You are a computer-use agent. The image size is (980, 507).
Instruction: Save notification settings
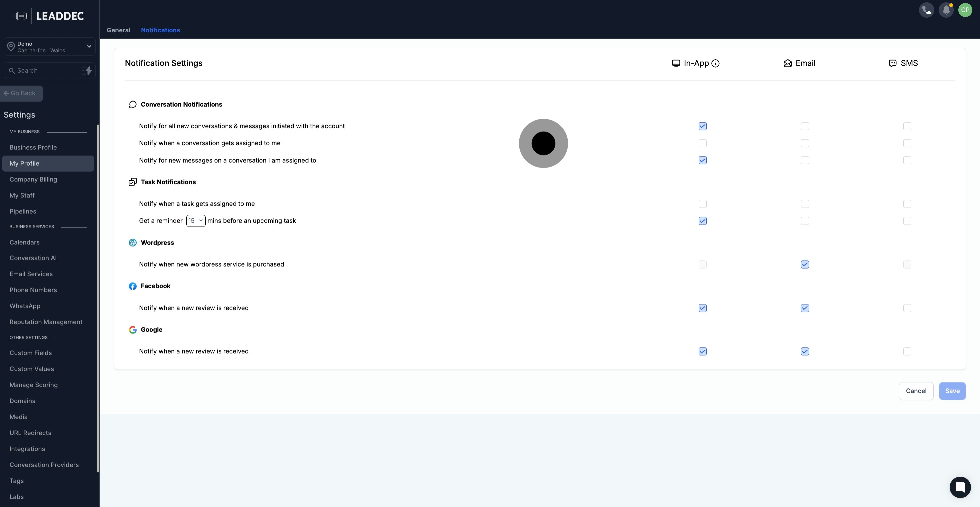click(x=952, y=391)
